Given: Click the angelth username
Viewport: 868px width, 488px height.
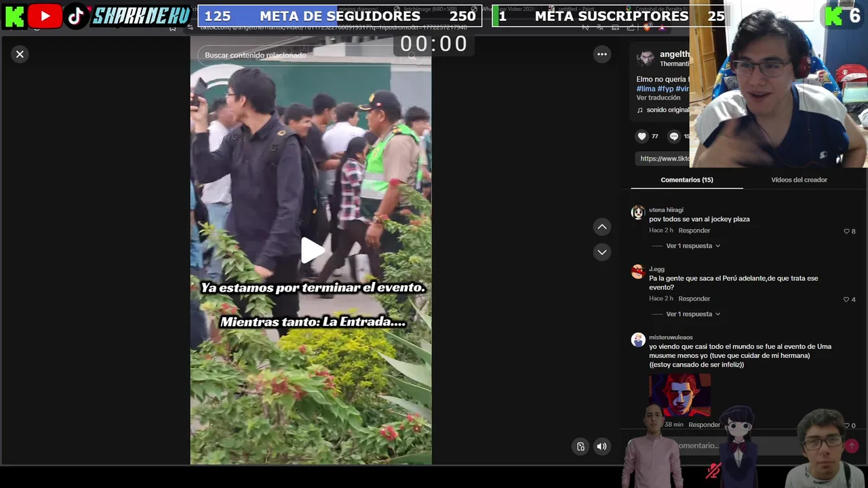Looking at the screenshot, I should 675,54.
